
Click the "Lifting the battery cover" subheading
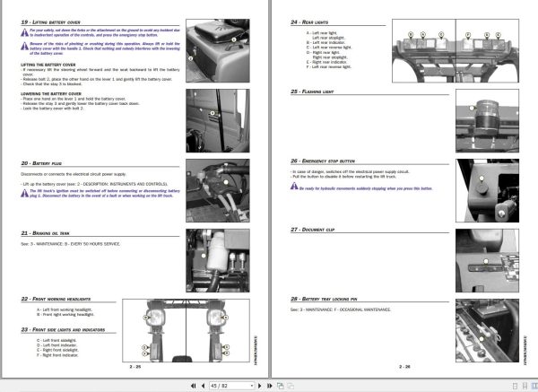48,65
